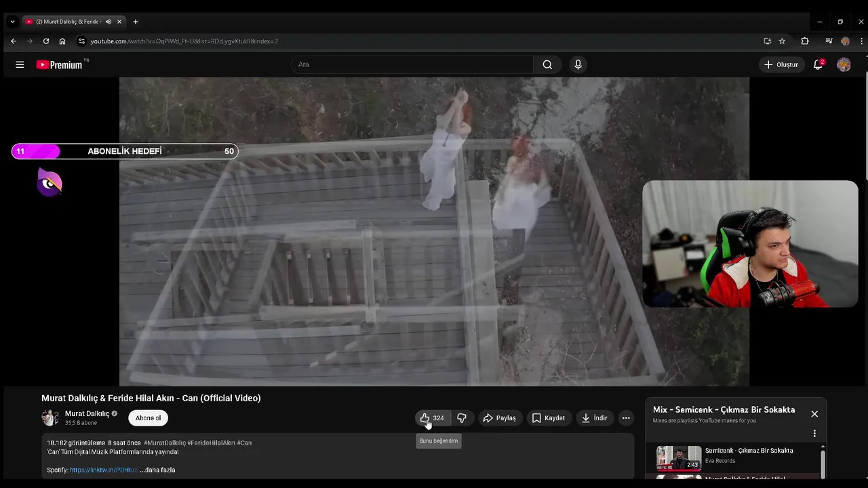Subscribe using Abone ol button

click(x=149, y=418)
